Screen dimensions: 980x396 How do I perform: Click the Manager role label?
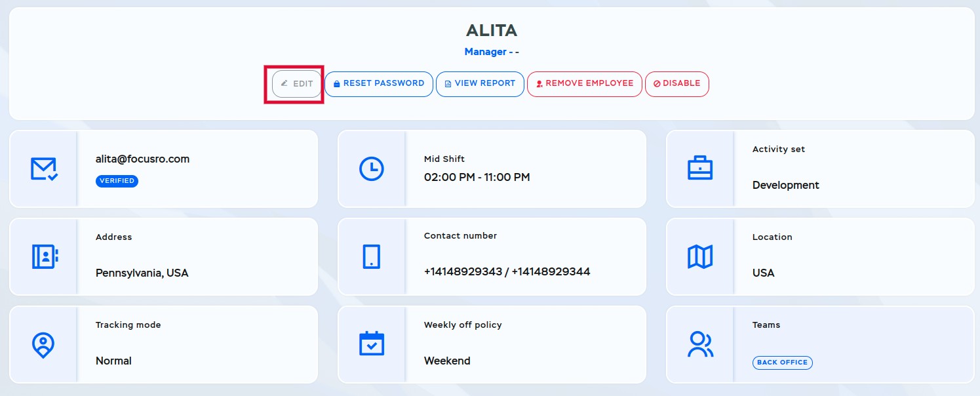click(485, 52)
